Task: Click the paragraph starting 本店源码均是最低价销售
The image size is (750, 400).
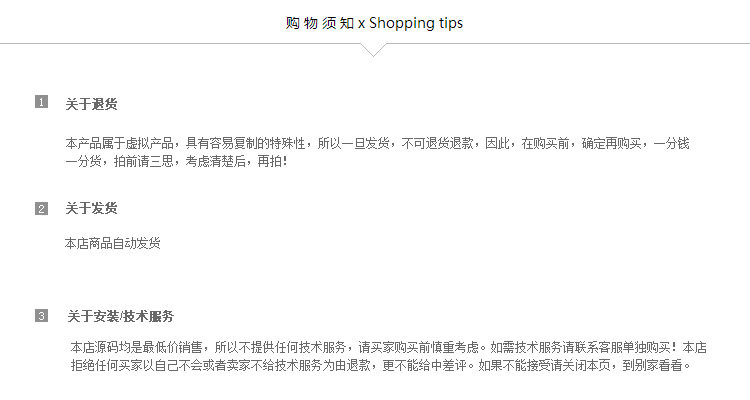Action: (388, 356)
